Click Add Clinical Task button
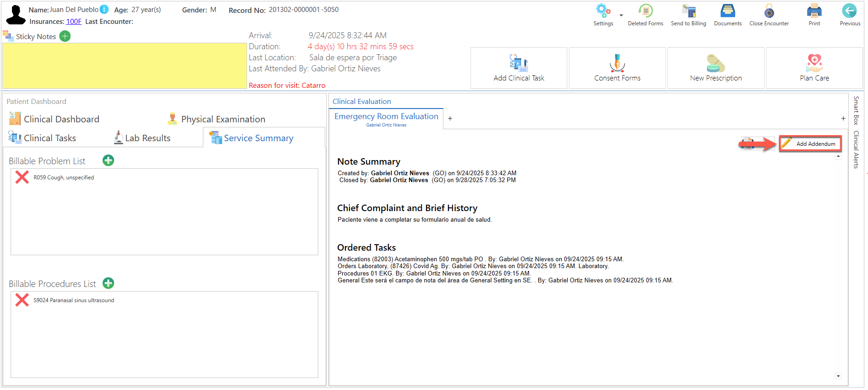 (519, 68)
